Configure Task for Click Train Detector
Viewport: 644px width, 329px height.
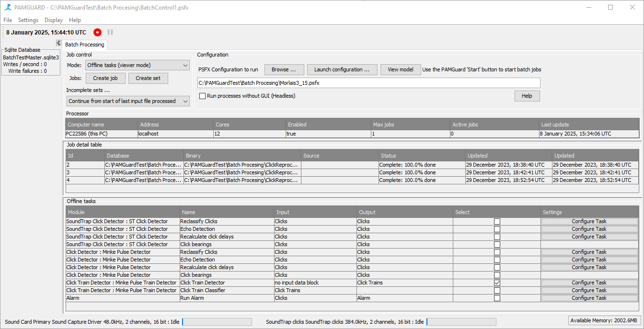coord(589,283)
